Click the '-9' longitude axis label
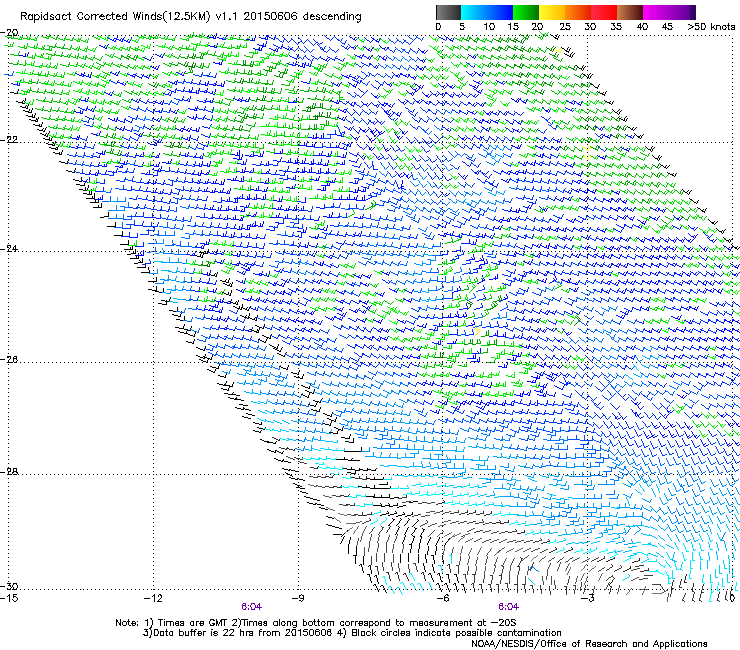Screen dimensions: 740x650 298,598
